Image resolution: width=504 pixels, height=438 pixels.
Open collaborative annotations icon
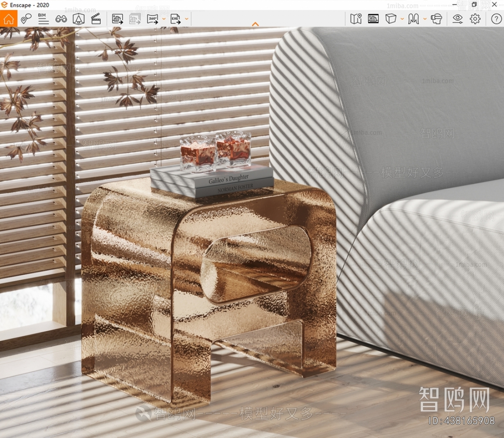[26, 19]
